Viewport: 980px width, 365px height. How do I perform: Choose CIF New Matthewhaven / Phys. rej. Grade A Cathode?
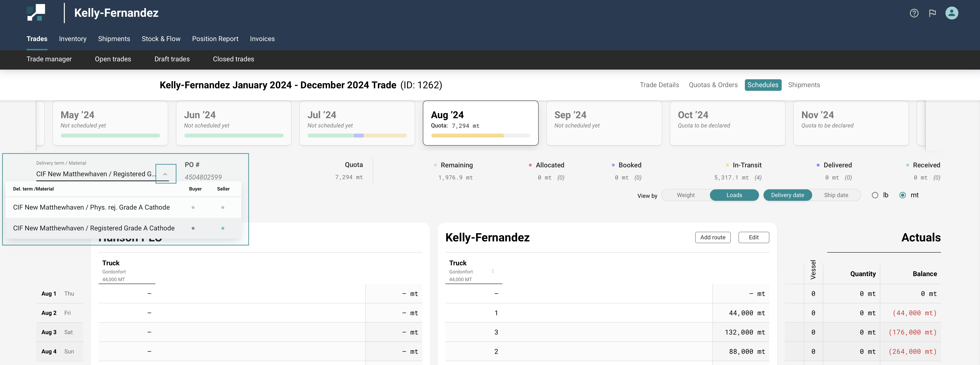point(91,208)
